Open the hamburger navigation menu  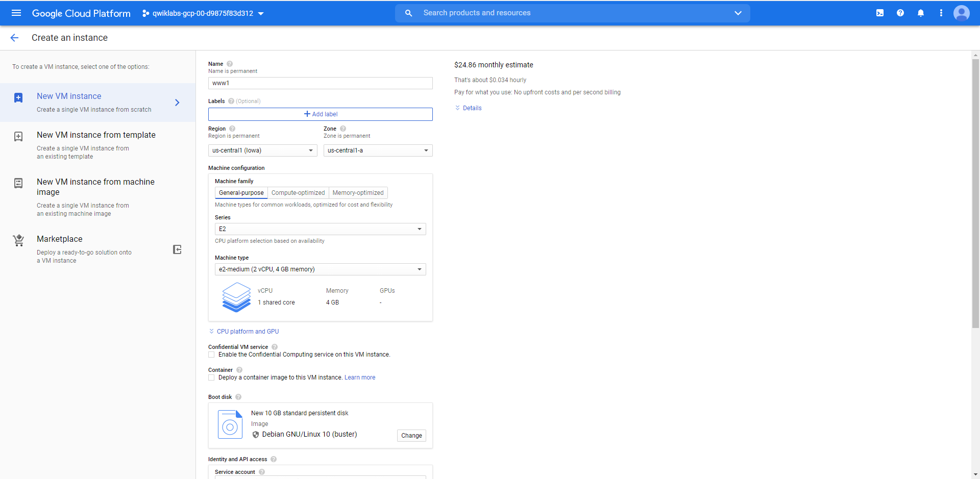(x=16, y=13)
